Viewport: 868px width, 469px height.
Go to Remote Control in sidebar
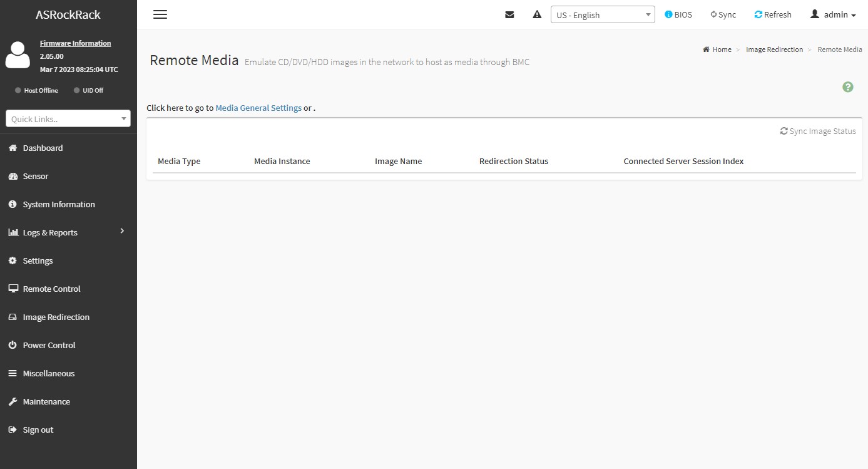coord(51,289)
